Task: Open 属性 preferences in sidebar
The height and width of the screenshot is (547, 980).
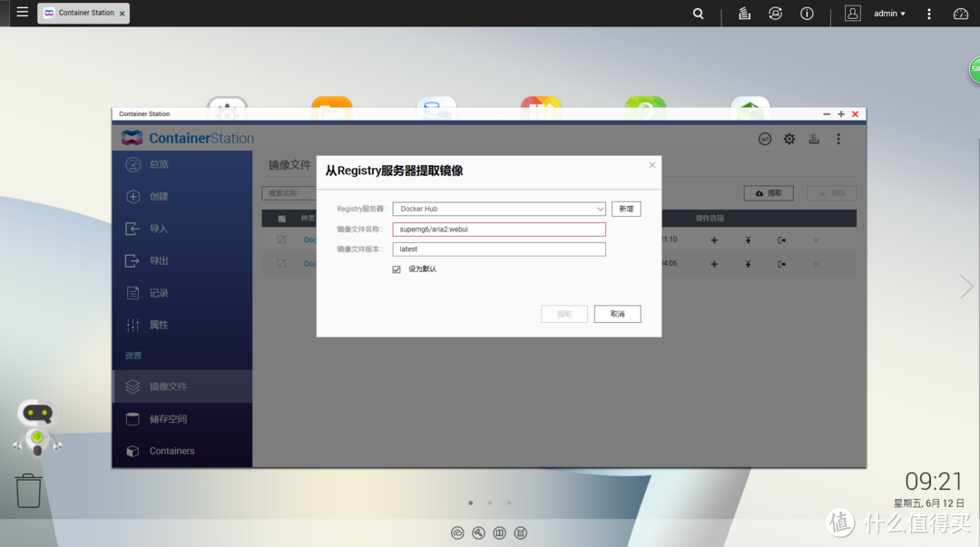Action: coord(182,325)
